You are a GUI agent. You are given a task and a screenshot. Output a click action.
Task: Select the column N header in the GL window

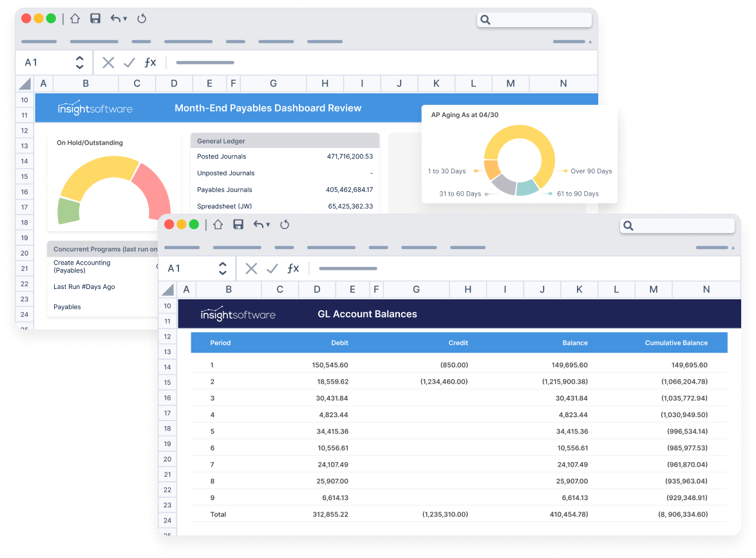click(x=706, y=290)
